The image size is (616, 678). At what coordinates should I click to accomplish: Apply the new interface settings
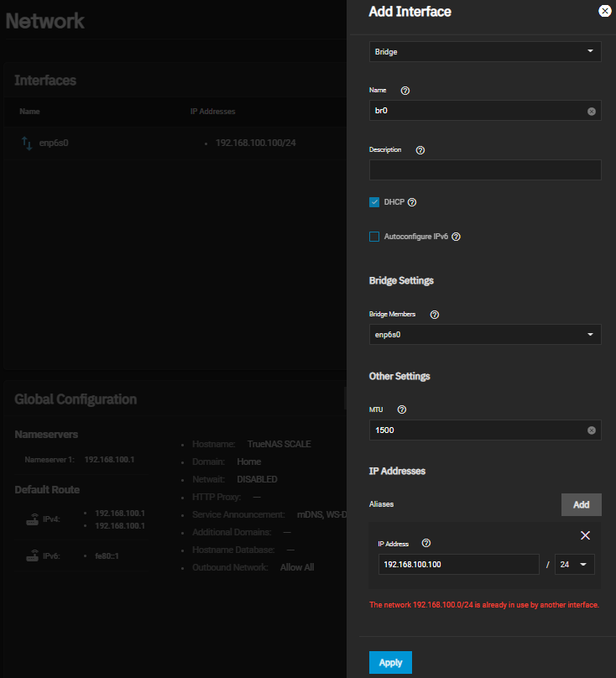pos(390,662)
